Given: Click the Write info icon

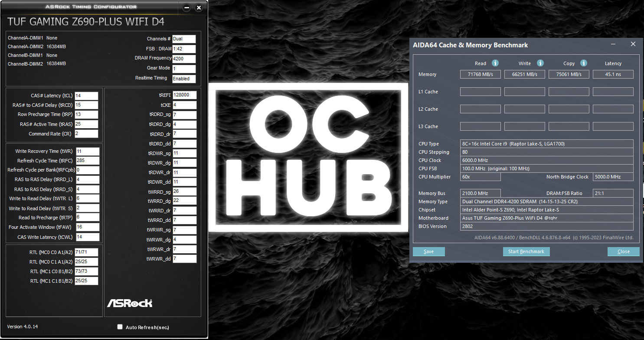Looking at the screenshot, I should pos(540,63).
